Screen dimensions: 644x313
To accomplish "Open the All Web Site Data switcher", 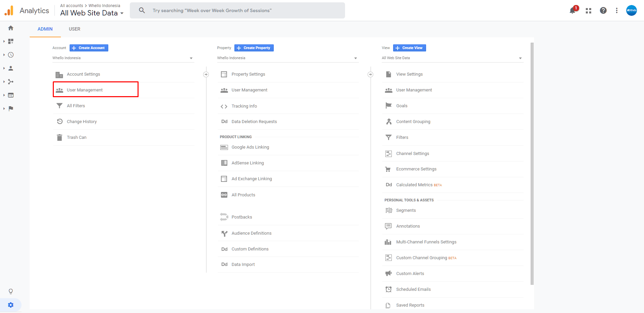I will [92, 13].
